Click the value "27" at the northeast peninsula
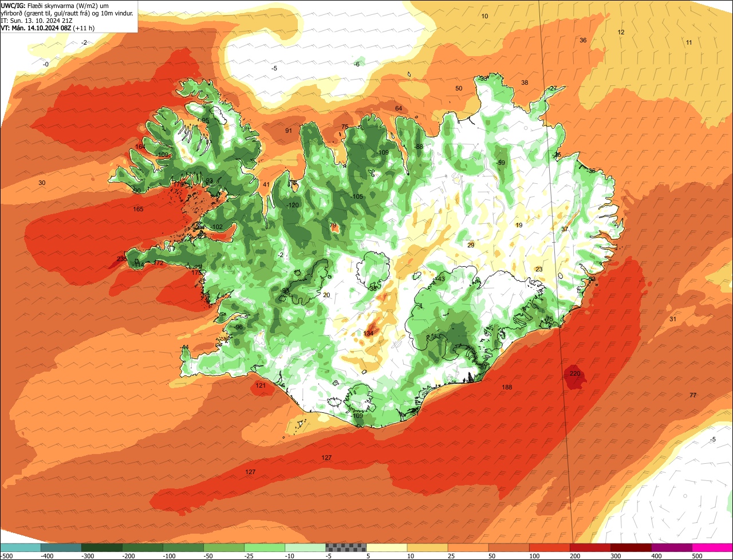This screenshot has width=733, height=560. (x=553, y=88)
